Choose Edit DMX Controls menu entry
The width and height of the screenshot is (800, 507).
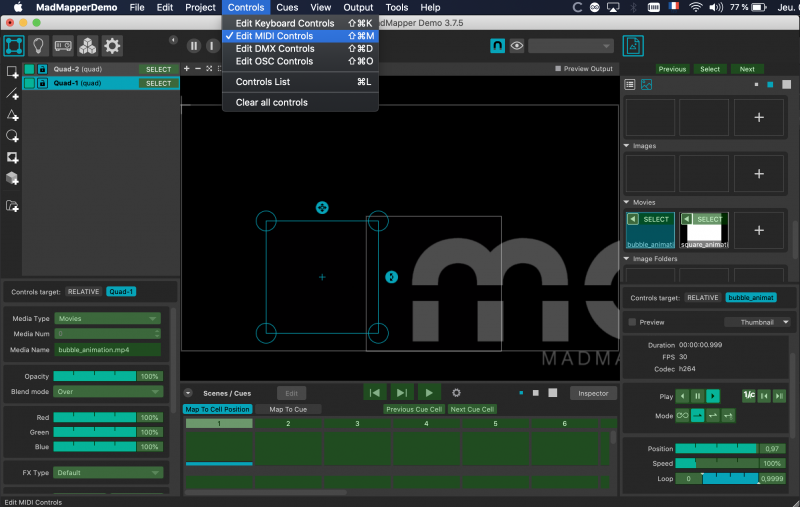(301, 48)
